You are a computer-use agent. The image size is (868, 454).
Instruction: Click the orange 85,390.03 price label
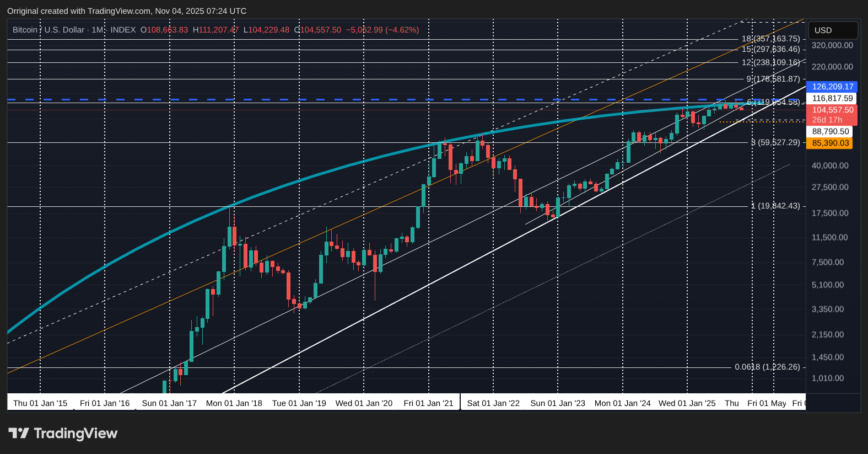pos(830,143)
